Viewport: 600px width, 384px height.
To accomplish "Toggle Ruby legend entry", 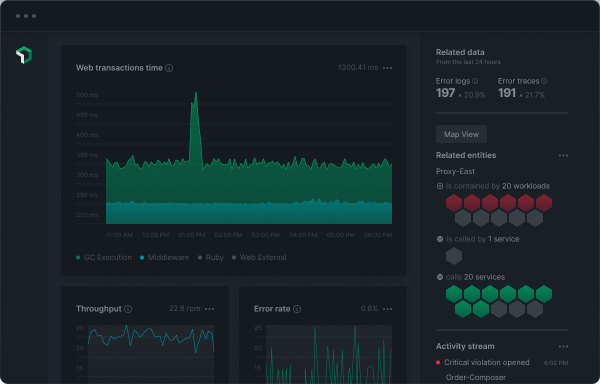I will (210, 257).
